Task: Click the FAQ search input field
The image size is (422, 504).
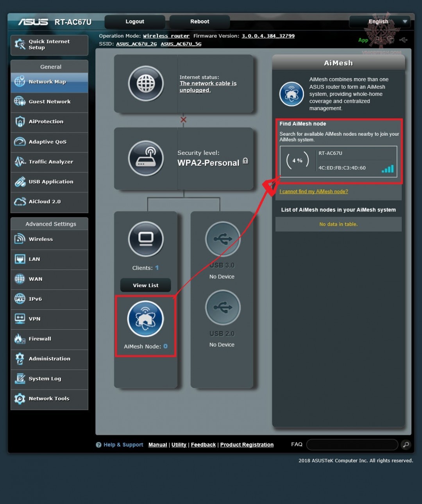Action: (352, 445)
